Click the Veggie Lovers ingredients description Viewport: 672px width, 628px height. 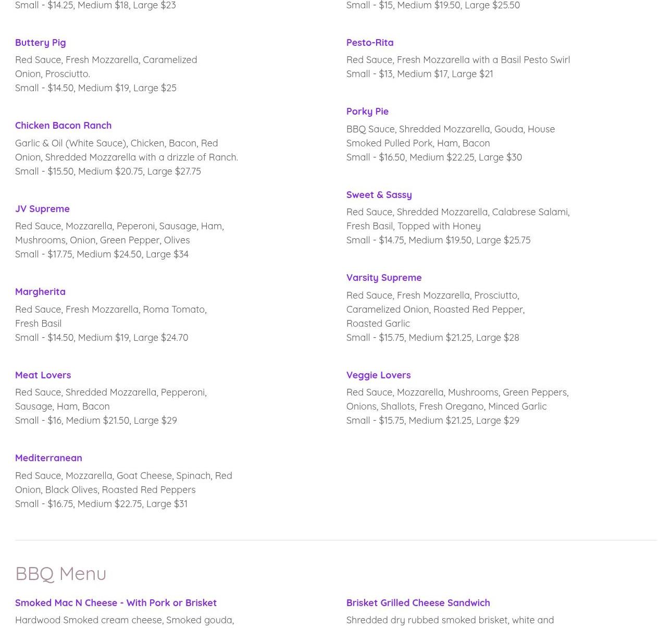pyautogui.click(x=457, y=399)
